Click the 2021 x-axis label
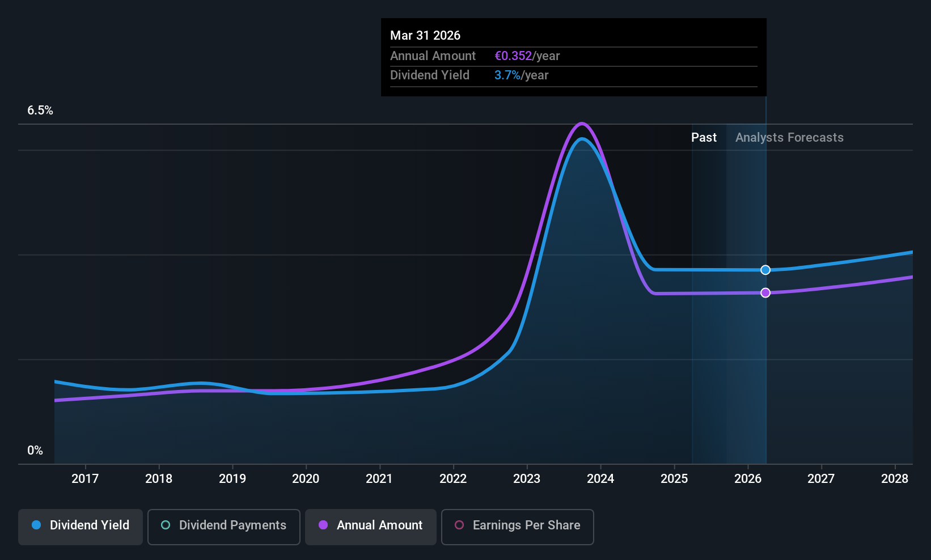This screenshot has width=931, height=560. pos(379,478)
